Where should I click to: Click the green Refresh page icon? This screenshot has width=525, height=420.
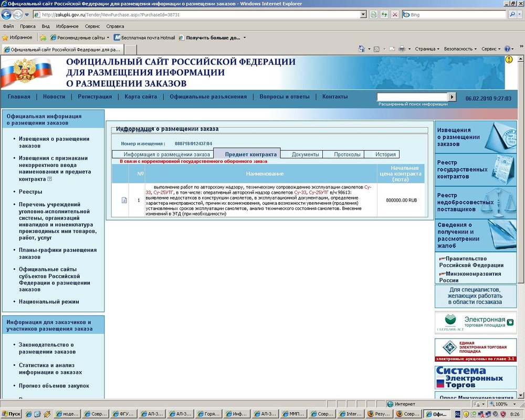click(x=384, y=14)
